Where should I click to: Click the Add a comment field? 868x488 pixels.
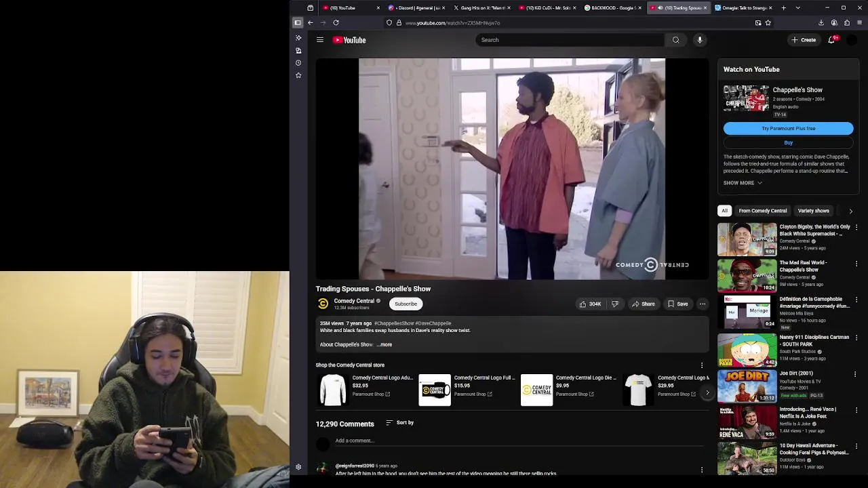tap(519, 441)
